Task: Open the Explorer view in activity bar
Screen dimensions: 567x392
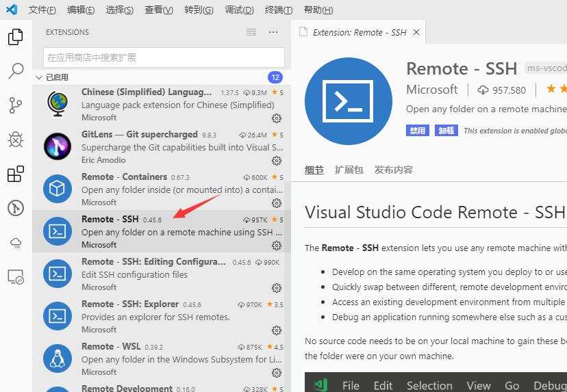Action: [16, 37]
